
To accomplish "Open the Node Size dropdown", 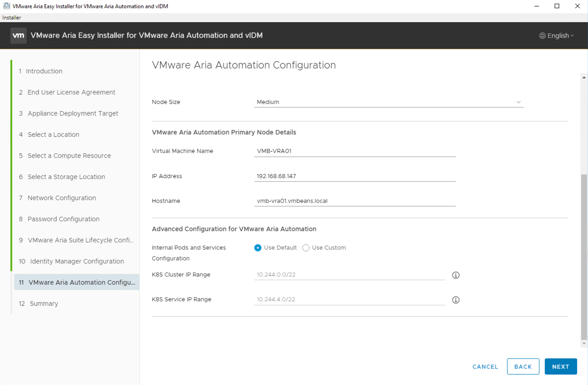I will point(389,102).
